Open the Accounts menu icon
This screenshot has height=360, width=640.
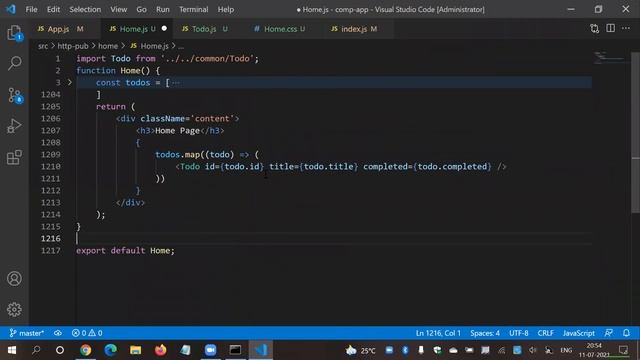14,278
